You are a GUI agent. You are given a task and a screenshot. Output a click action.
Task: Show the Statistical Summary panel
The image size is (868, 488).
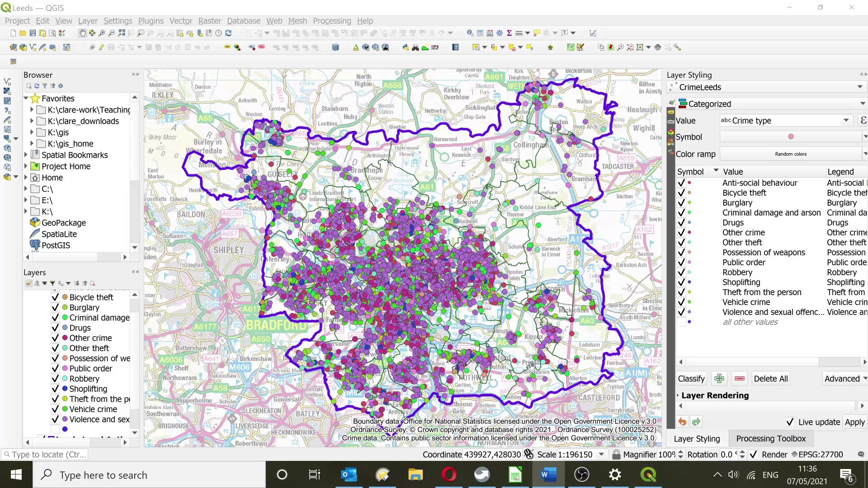[x=509, y=33]
